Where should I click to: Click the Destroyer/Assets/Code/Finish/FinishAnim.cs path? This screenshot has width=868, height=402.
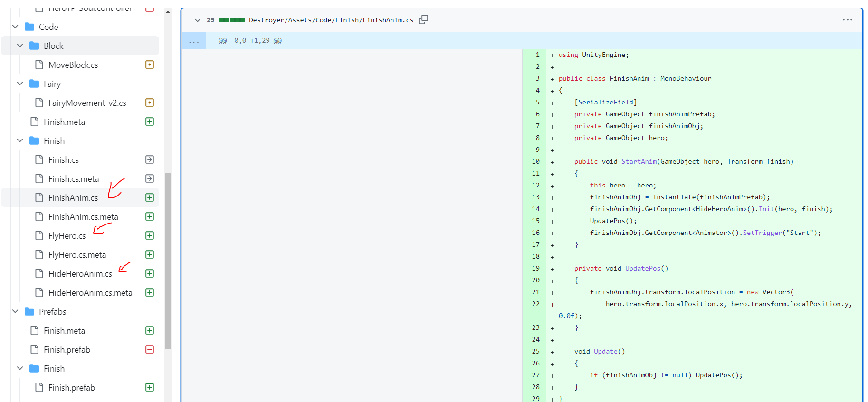click(331, 20)
